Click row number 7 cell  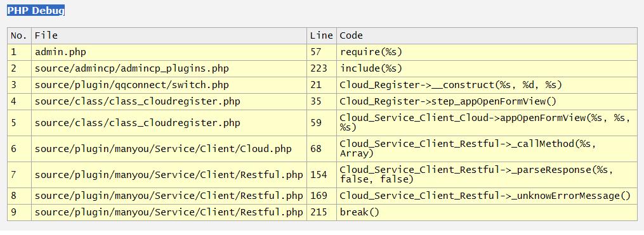tap(19, 175)
